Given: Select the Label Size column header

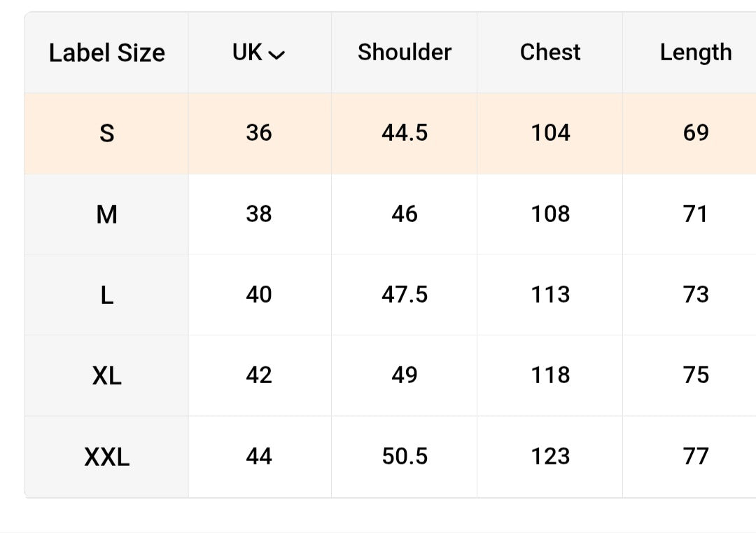Looking at the screenshot, I should pyautogui.click(x=106, y=53).
